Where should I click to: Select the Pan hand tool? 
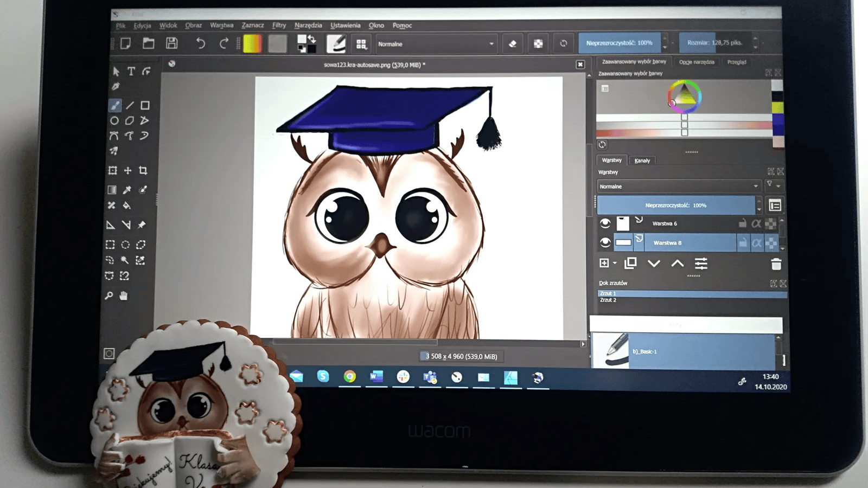click(124, 296)
